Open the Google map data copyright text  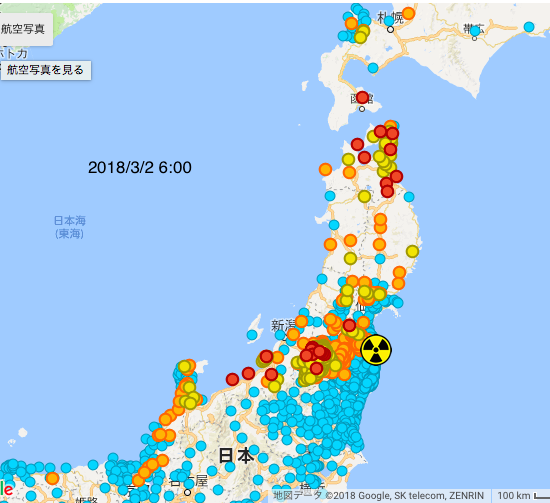[378, 496]
